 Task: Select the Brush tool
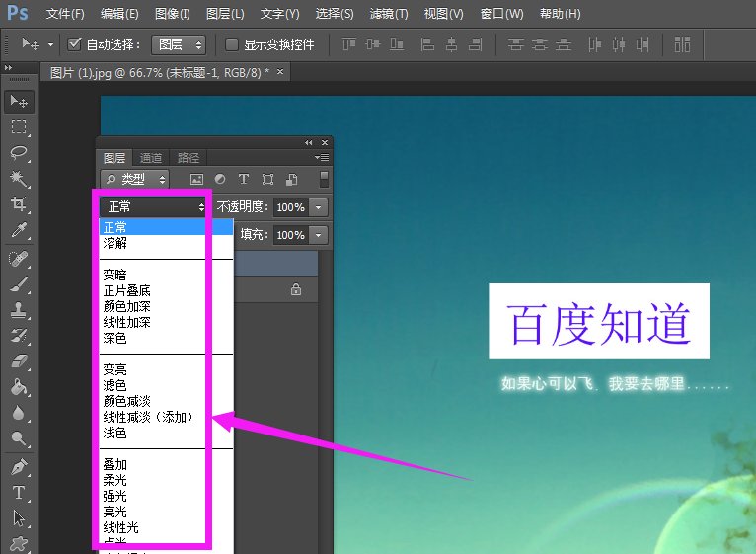coord(19,284)
